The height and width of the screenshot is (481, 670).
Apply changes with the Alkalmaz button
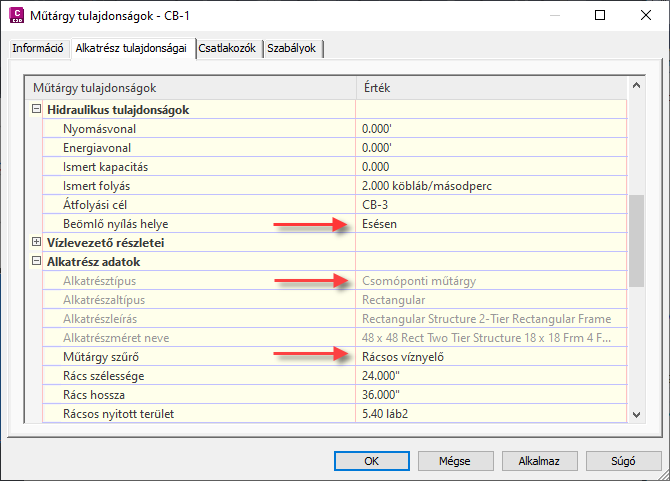531,461
